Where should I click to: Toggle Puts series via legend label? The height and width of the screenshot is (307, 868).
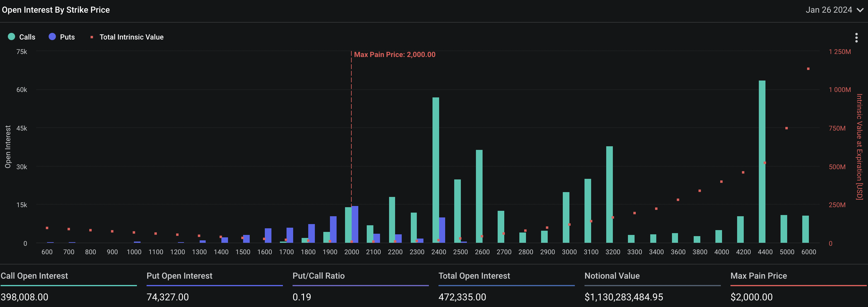(67, 37)
